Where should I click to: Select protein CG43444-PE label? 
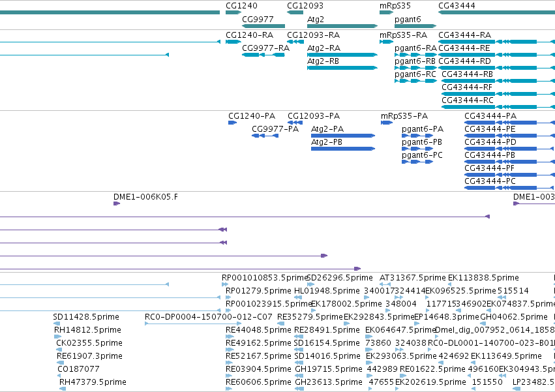(x=490, y=129)
